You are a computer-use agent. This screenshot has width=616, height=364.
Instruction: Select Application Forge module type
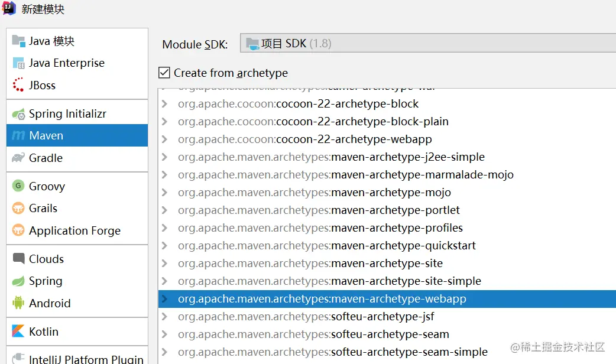(77, 230)
